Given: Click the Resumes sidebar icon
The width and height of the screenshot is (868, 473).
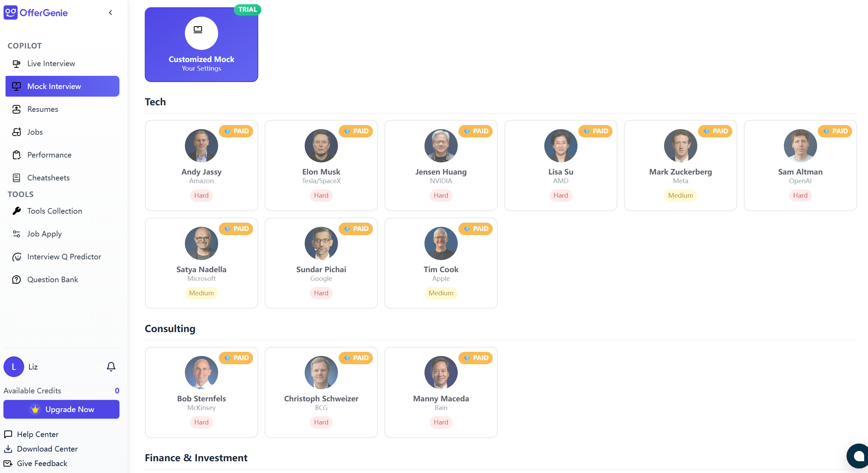Looking at the screenshot, I should [16, 109].
